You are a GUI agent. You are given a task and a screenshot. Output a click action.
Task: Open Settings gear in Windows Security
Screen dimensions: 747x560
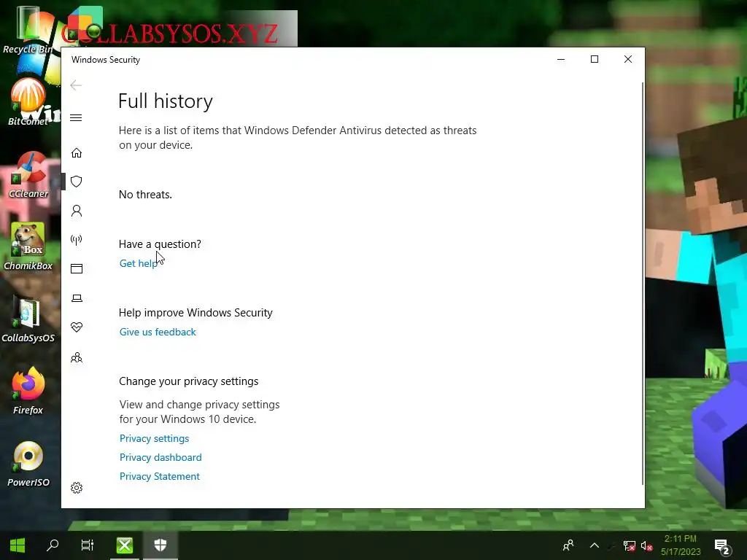pos(76,488)
